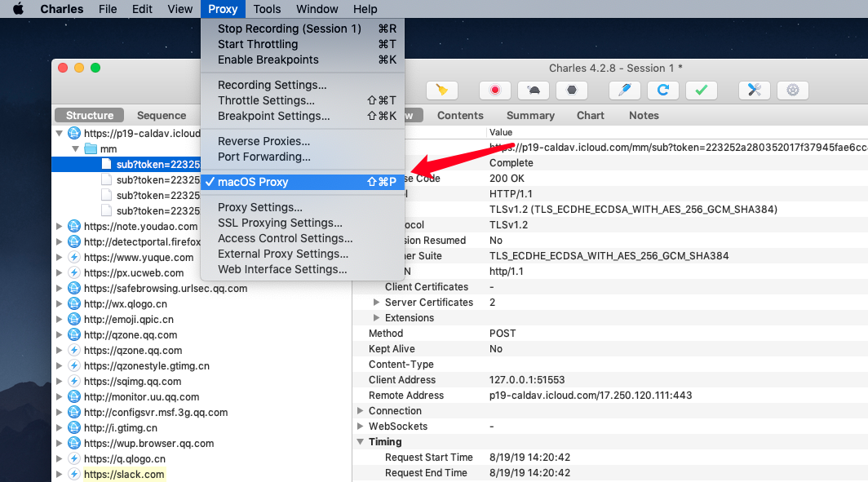Switch to the Summary tab

click(530, 115)
